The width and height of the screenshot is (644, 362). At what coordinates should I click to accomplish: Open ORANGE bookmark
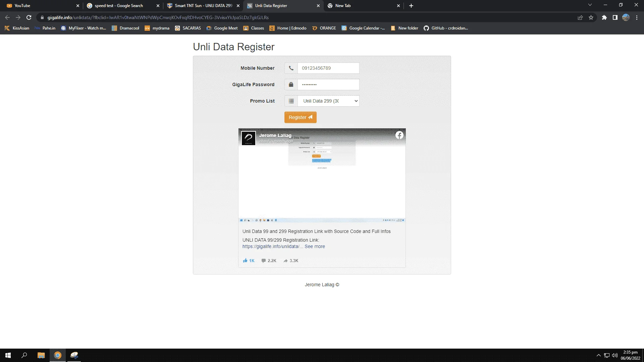coord(324,28)
